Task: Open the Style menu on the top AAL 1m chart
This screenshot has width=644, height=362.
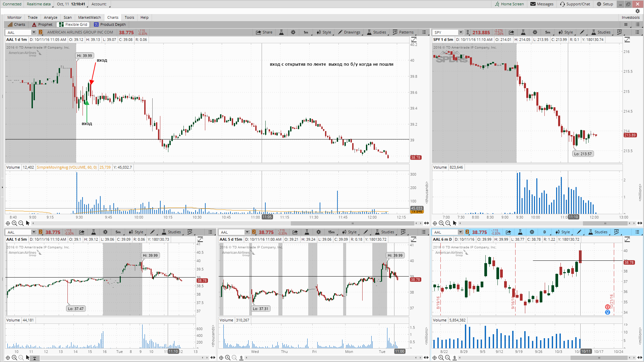Action: tap(324, 32)
